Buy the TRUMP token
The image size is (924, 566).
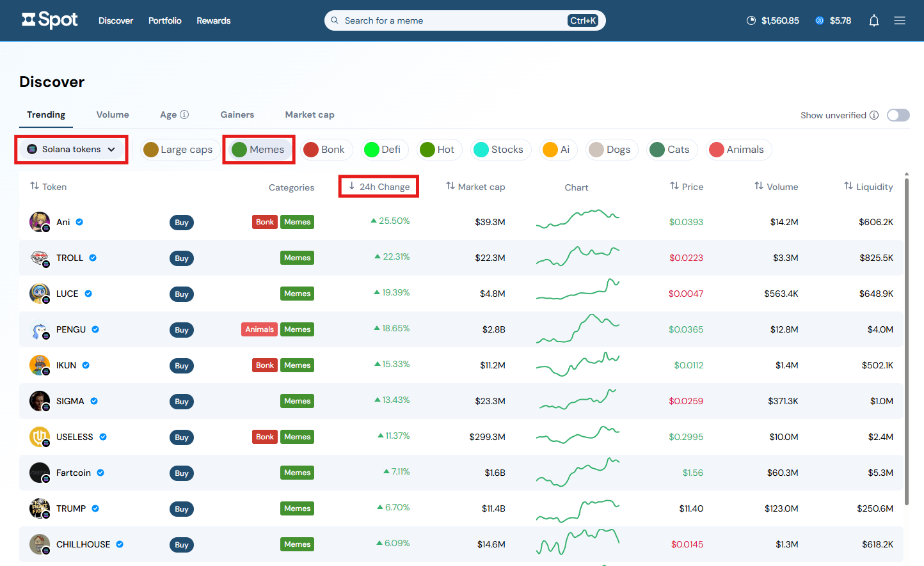coord(182,509)
